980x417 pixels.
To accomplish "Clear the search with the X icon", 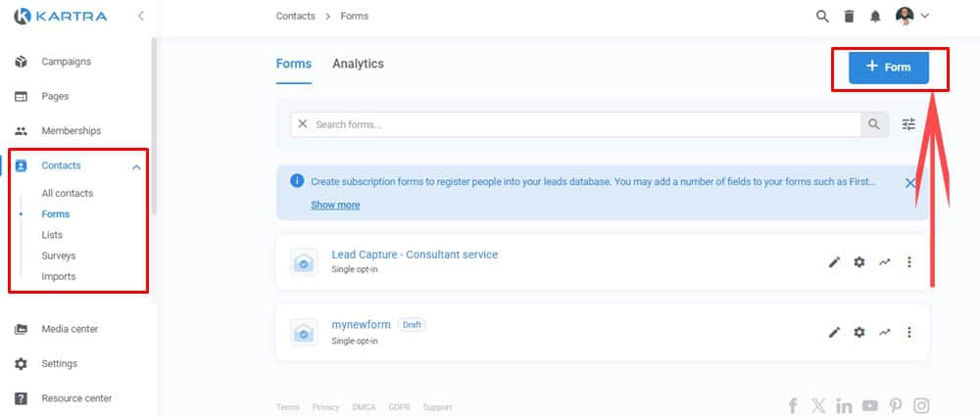I will tap(303, 124).
